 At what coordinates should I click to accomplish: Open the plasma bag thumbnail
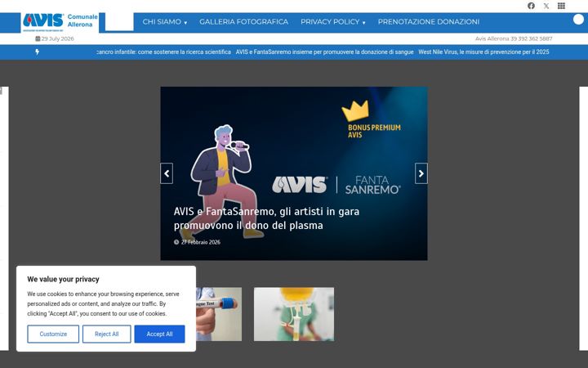[294, 314]
